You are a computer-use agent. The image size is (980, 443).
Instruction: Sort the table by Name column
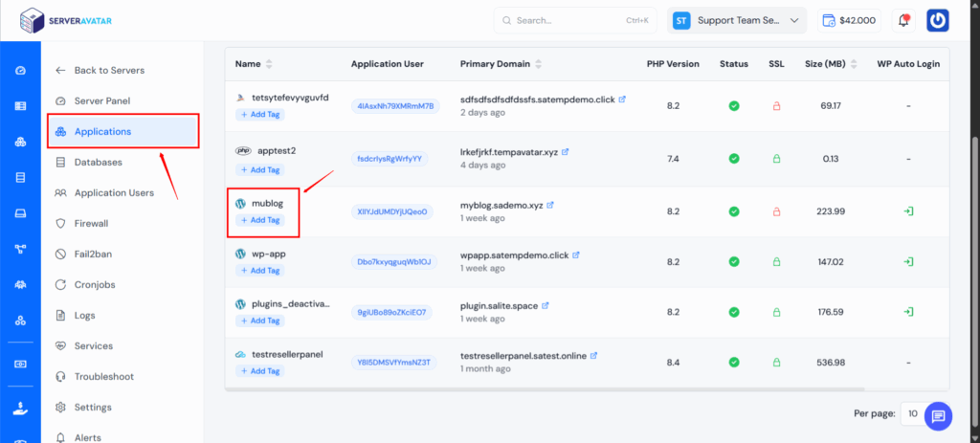coord(269,64)
